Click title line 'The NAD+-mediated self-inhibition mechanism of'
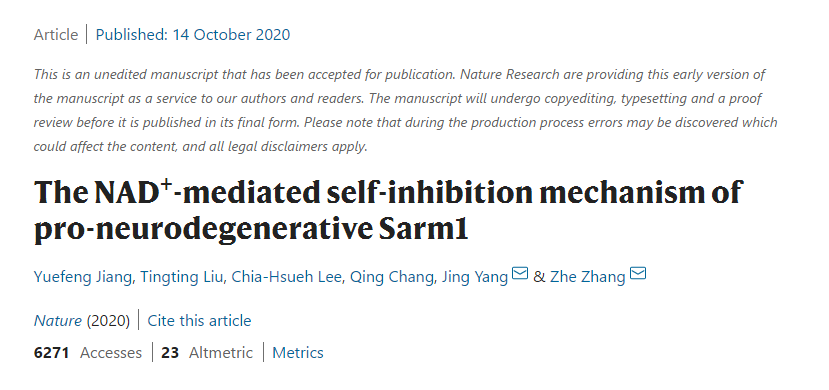The width and height of the screenshot is (829, 390). pos(389,192)
